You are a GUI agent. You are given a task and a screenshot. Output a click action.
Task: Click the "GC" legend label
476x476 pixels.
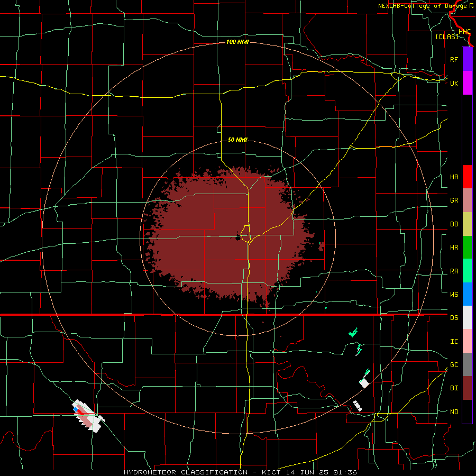(454, 365)
